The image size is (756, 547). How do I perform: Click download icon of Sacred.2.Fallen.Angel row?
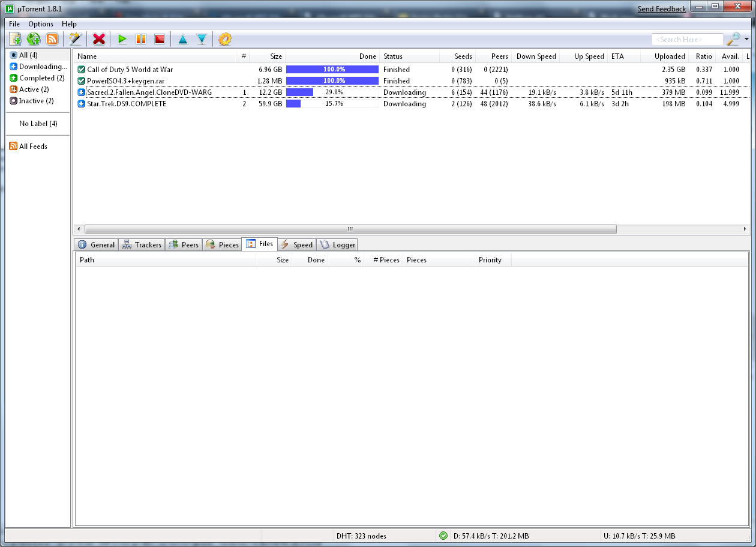pyautogui.click(x=82, y=92)
